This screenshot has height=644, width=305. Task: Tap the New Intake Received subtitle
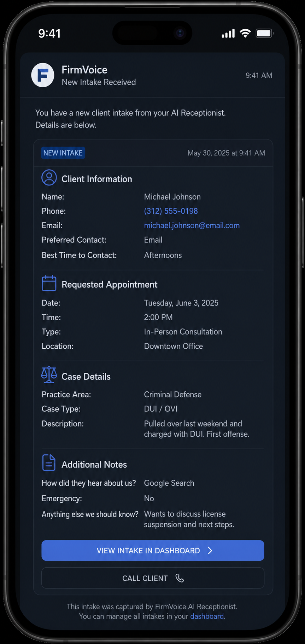coord(99,82)
